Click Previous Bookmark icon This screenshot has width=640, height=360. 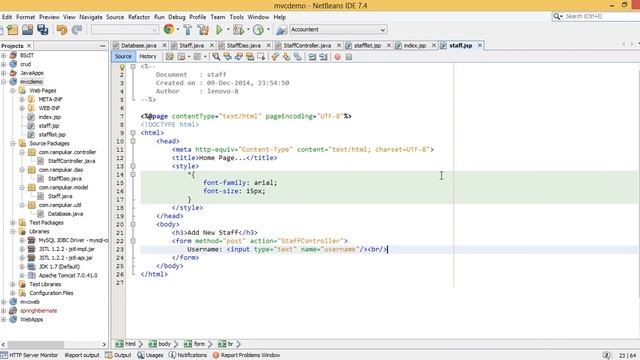(275, 57)
